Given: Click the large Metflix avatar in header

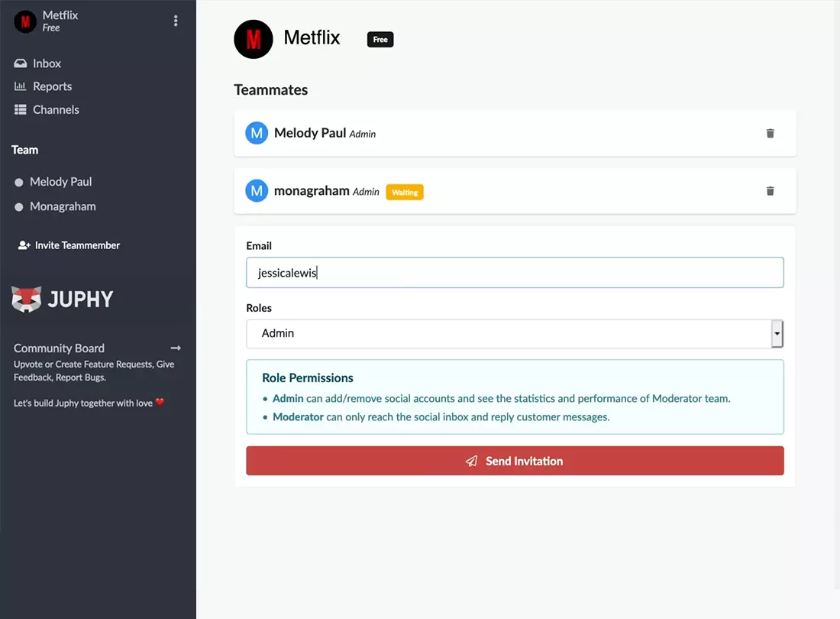Looking at the screenshot, I should pos(254,39).
